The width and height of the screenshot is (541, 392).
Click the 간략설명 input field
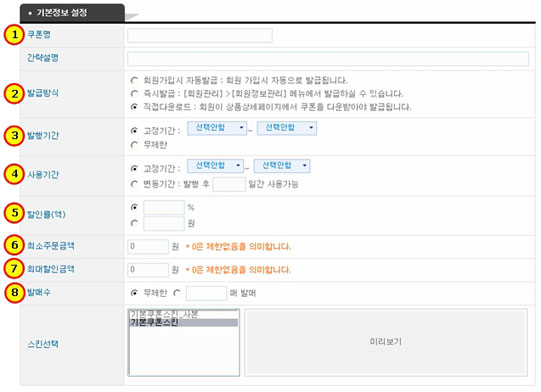(x=328, y=58)
